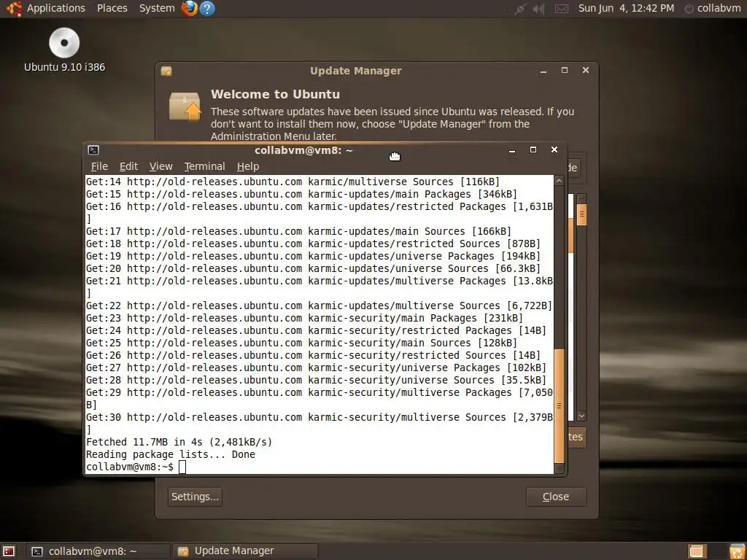Click the 'Reading package lists... Done' line
The height and width of the screenshot is (560, 747).
pyautogui.click(x=171, y=454)
